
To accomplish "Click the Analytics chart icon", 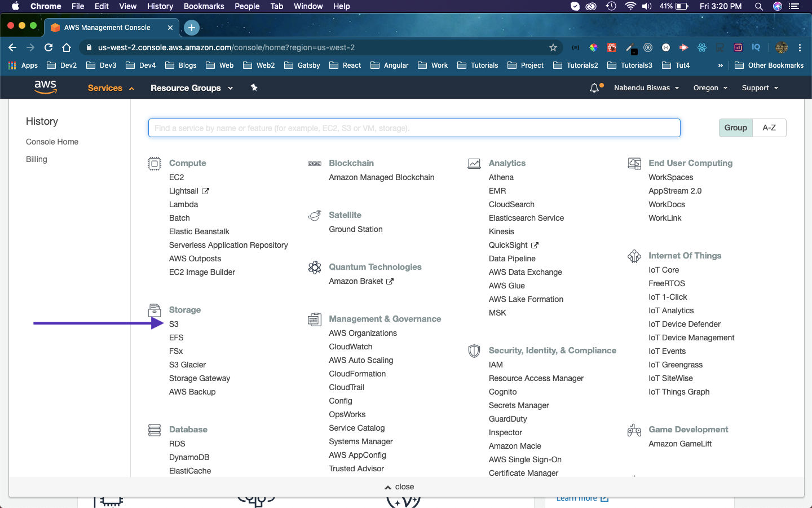I will click(x=474, y=164).
